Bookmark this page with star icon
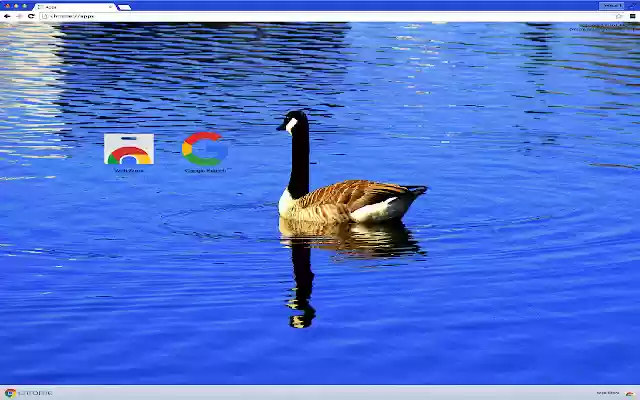 619,16
